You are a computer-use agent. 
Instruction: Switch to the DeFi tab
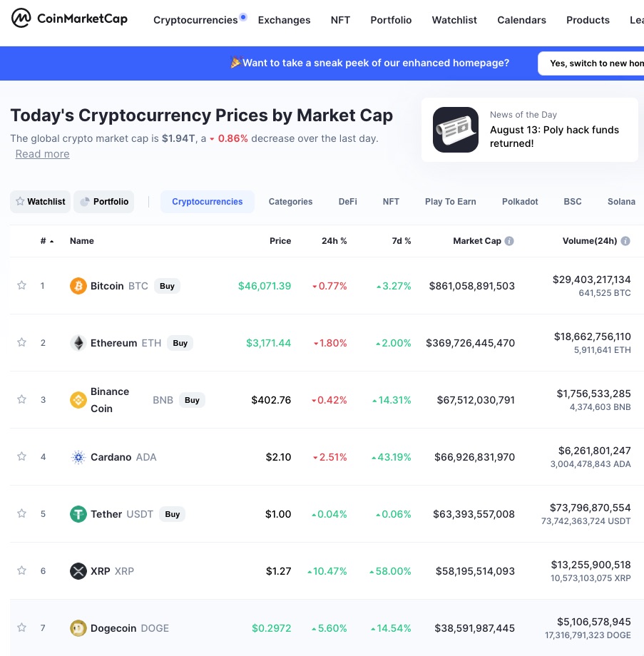click(x=347, y=202)
